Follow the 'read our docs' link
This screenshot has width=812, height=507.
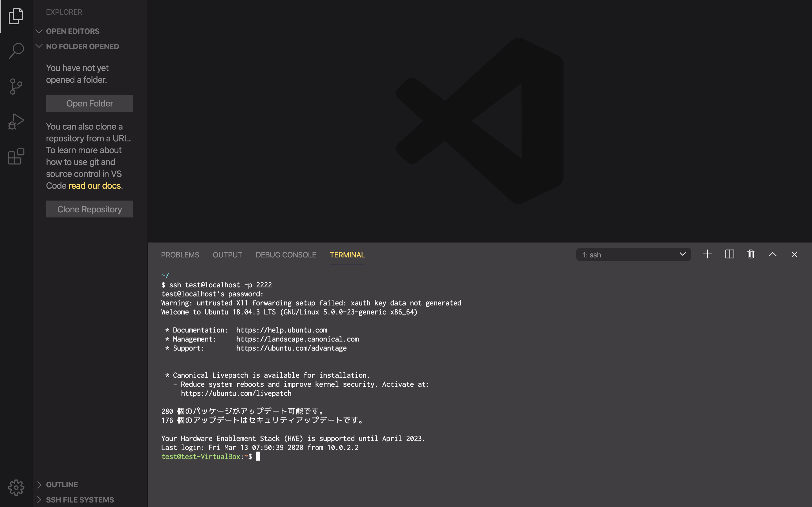pos(94,186)
